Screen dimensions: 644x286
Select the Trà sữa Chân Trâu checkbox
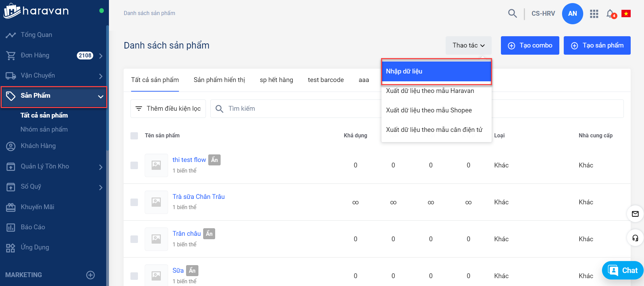point(134,202)
